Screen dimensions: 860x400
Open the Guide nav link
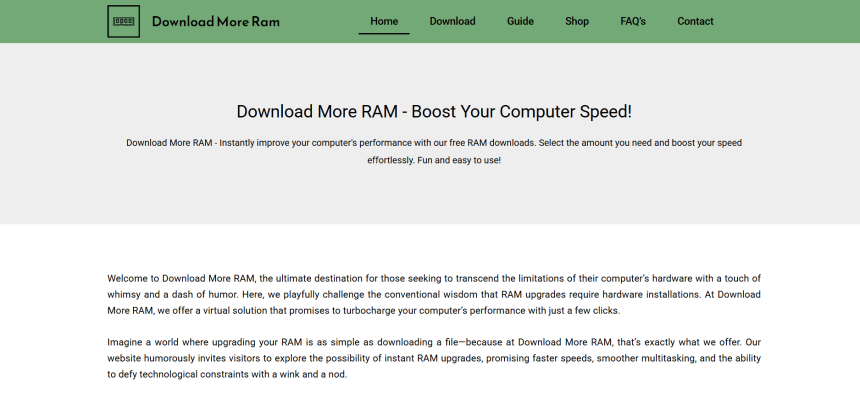tap(520, 21)
